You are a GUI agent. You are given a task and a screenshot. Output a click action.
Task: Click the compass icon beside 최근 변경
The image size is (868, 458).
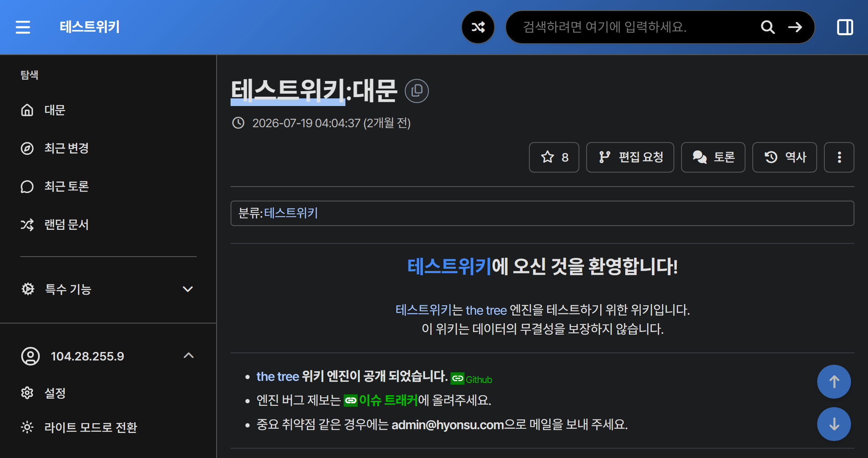(x=27, y=148)
